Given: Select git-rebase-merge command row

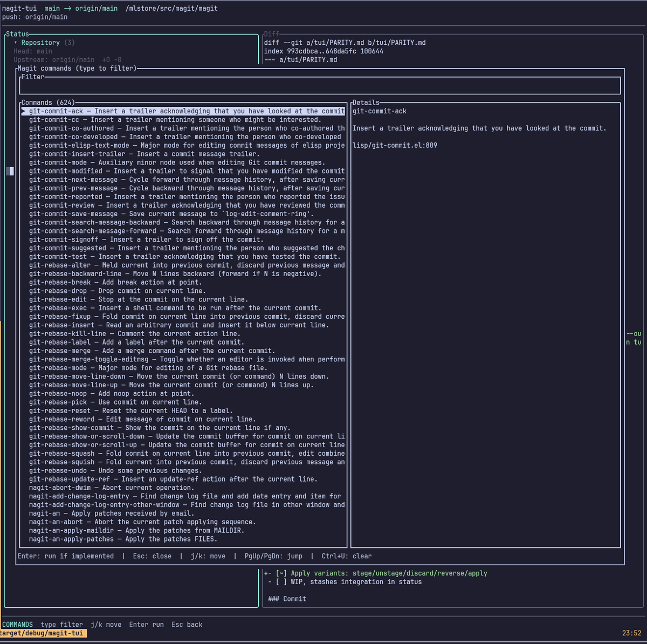Looking at the screenshot, I should coord(183,351).
